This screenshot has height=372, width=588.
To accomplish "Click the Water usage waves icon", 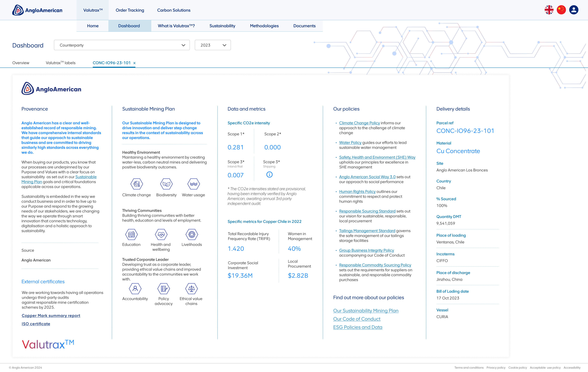I will pyautogui.click(x=194, y=184).
